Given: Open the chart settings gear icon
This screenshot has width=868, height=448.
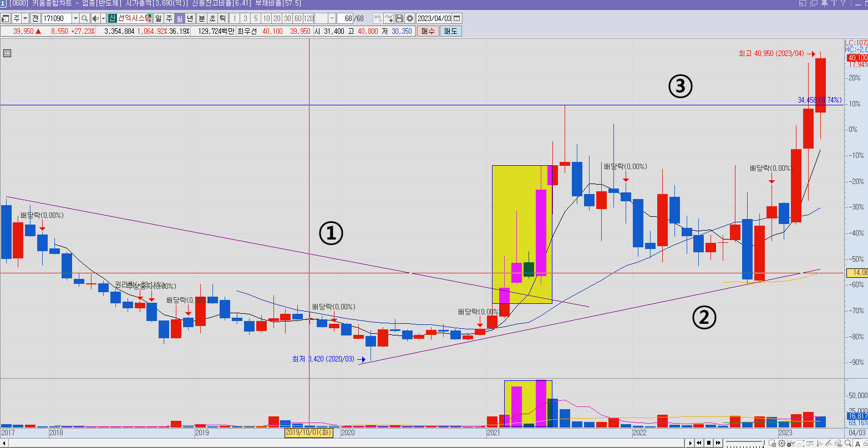Looking at the screenshot, I should [x=410, y=18].
